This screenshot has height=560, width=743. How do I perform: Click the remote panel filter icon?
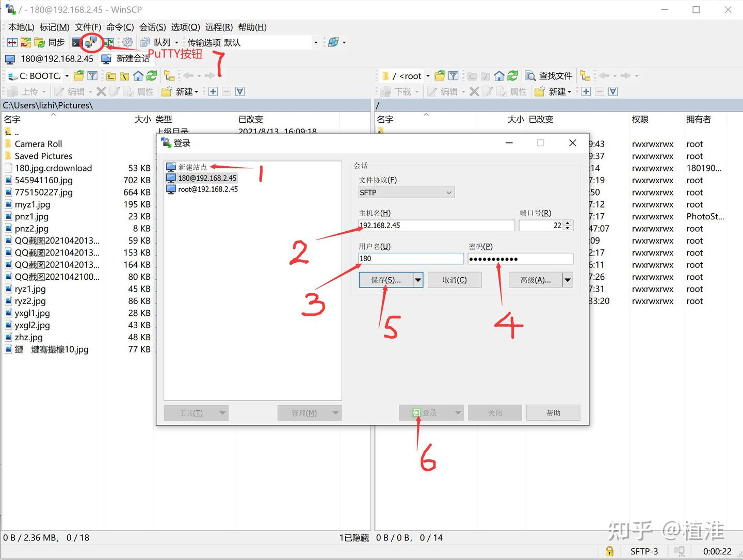coord(453,76)
